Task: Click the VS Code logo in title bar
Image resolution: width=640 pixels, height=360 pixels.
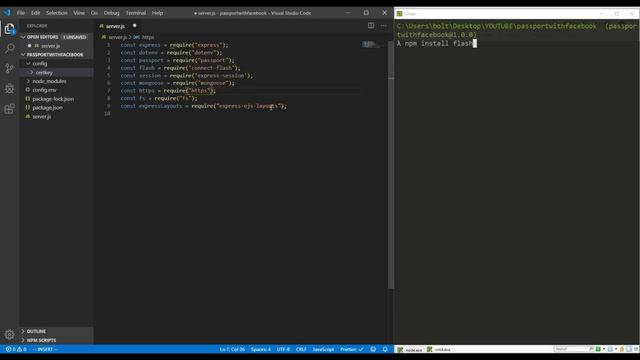Action: click(x=7, y=13)
